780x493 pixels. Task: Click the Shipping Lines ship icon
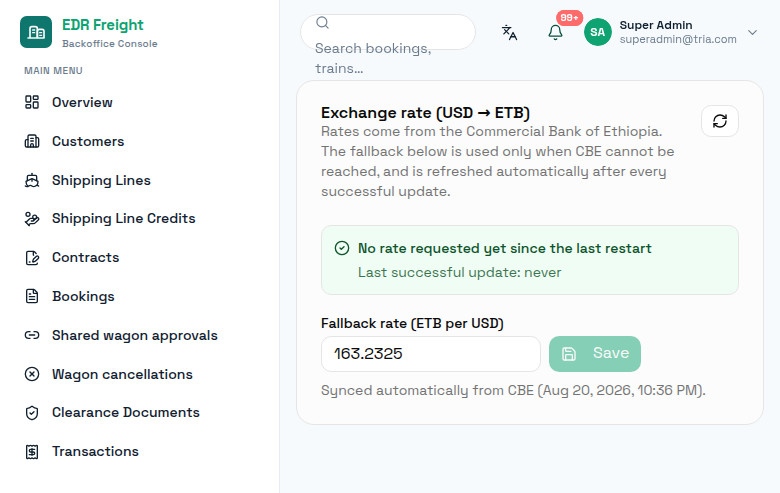pos(32,180)
